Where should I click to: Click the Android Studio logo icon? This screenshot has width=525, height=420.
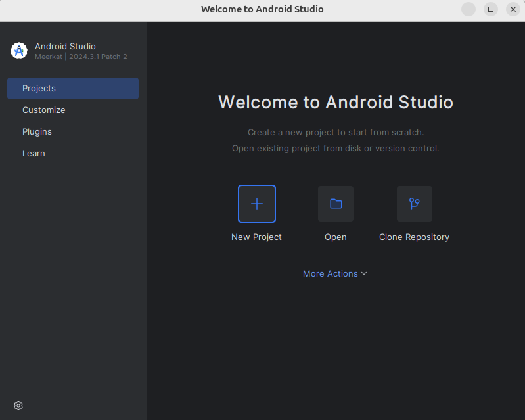coord(19,51)
